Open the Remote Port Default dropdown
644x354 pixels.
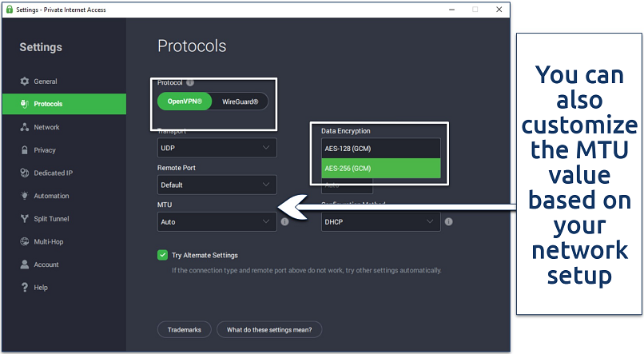(217, 185)
